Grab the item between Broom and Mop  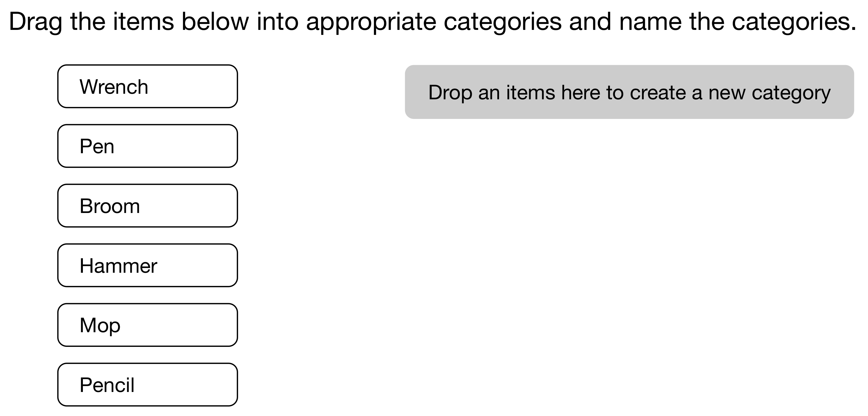click(x=148, y=265)
